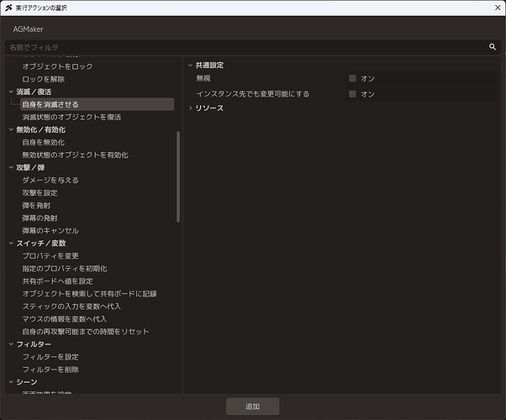Screen dimensions: 506x420
Task: Collapse the 無効化／有効化 group
Action: [x=11, y=129]
